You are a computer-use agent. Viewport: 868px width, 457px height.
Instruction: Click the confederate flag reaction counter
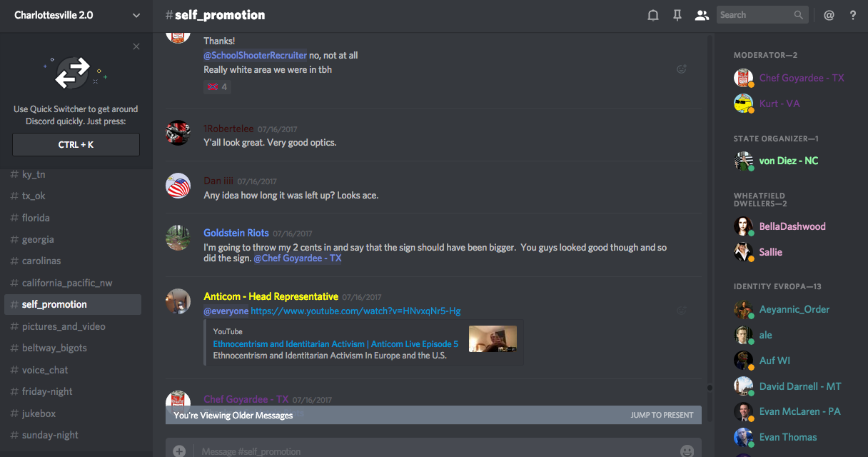point(217,87)
